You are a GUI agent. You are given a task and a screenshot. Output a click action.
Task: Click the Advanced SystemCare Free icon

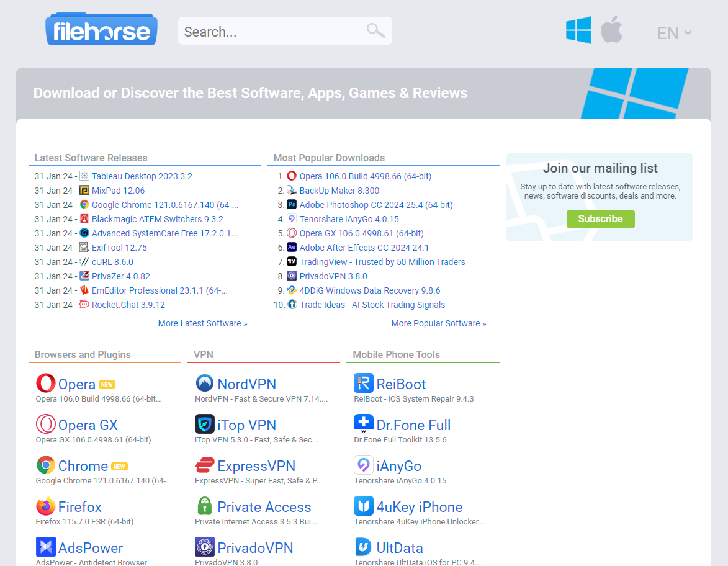tap(84, 233)
